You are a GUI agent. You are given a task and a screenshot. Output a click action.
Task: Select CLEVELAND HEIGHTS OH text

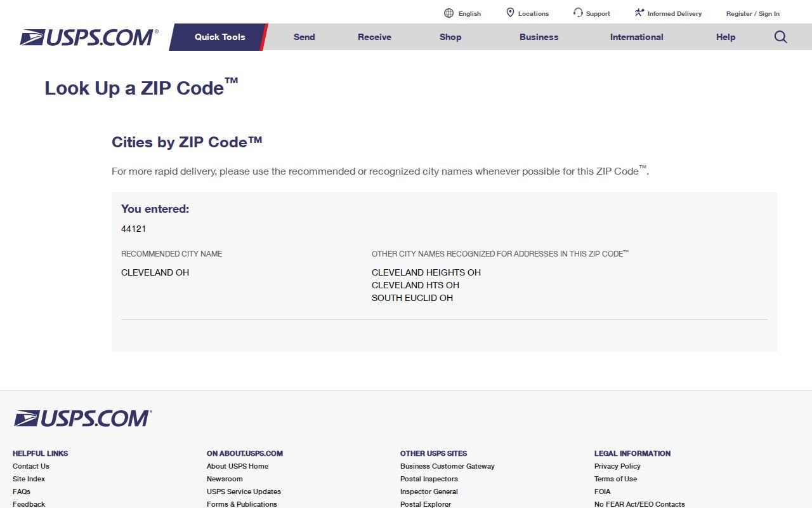(x=426, y=272)
